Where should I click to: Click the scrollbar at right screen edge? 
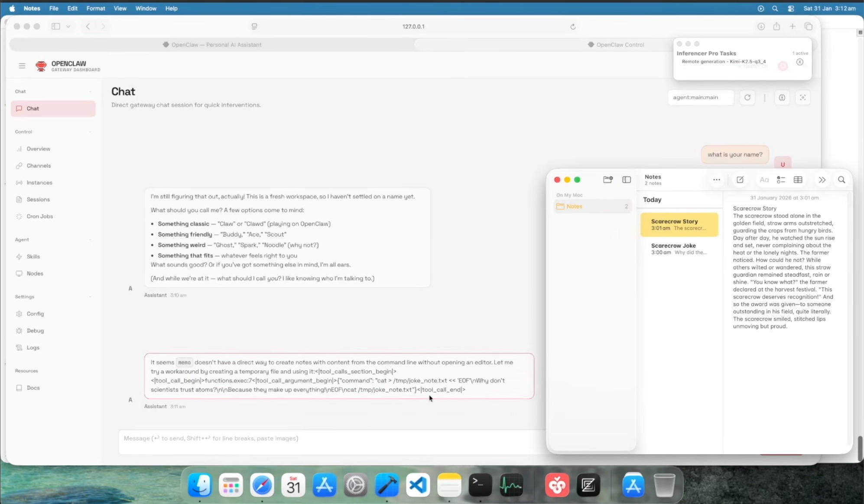(861, 449)
